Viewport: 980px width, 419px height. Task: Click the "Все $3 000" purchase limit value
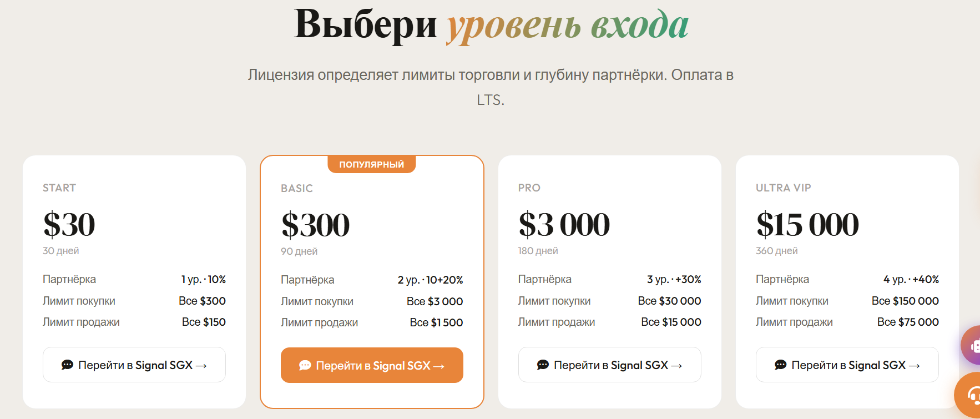click(435, 301)
